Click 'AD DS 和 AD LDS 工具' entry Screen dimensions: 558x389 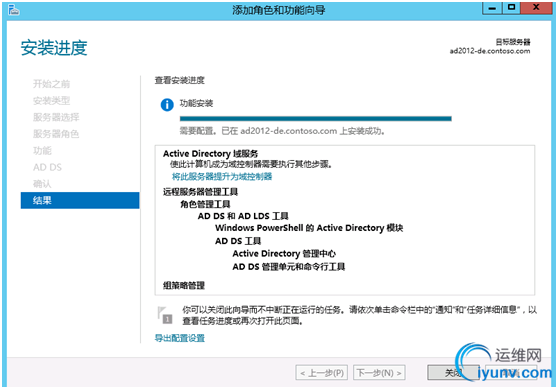(243, 216)
